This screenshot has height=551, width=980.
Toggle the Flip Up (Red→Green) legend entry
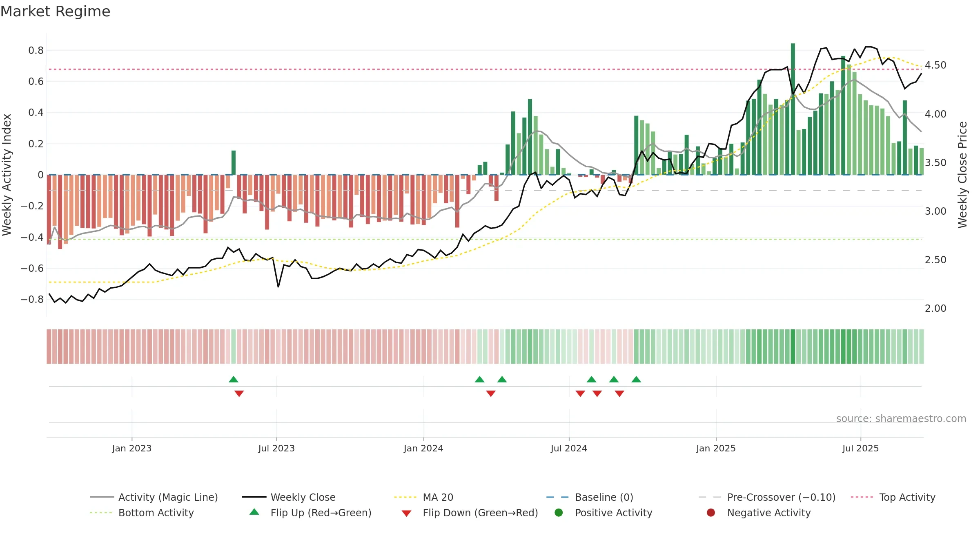[310, 513]
